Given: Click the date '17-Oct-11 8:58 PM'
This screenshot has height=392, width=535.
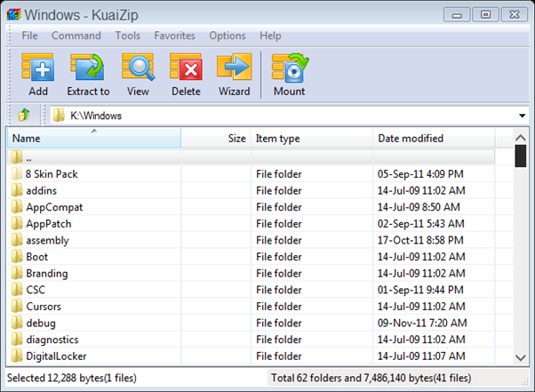Looking at the screenshot, I should pyautogui.click(x=420, y=240).
